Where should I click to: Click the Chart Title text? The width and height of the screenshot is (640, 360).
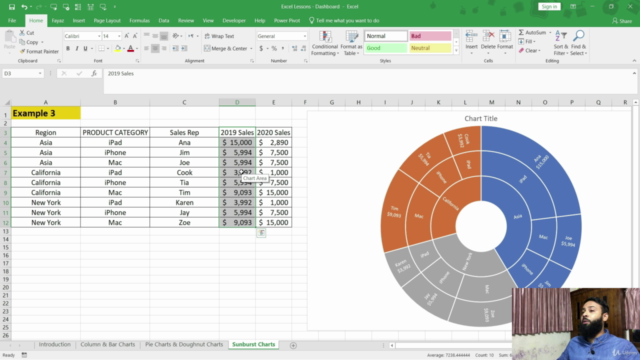pyautogui.click(x=480, y=118)
